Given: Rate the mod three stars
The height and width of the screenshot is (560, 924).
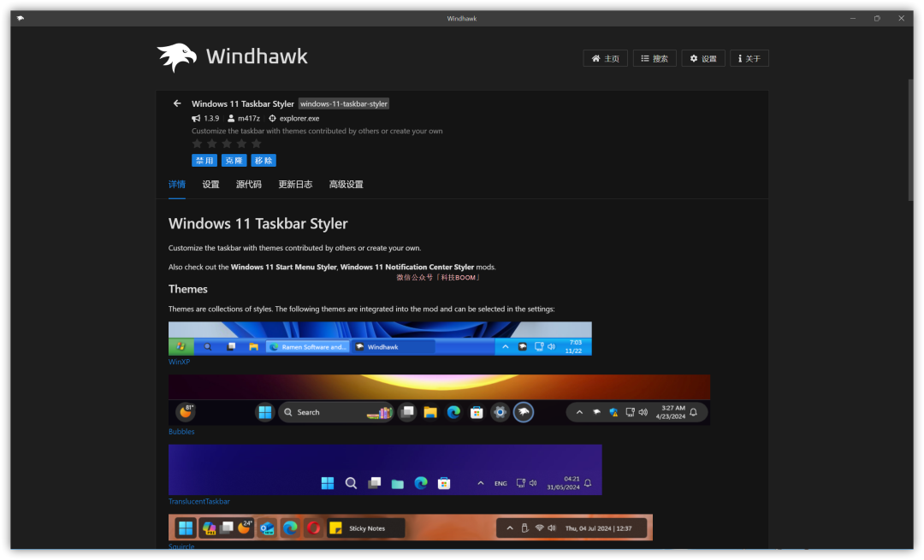Looking at the screenshot, I should [227, 144].
